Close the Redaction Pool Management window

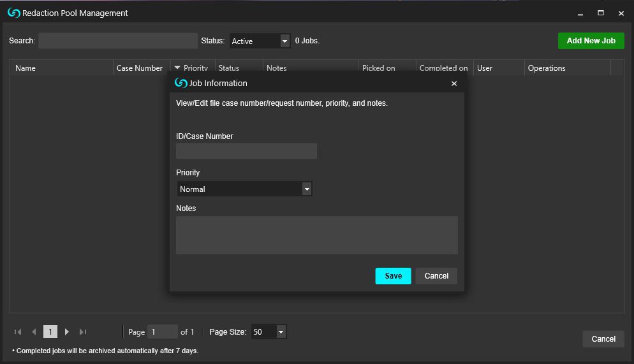point(621,13)
